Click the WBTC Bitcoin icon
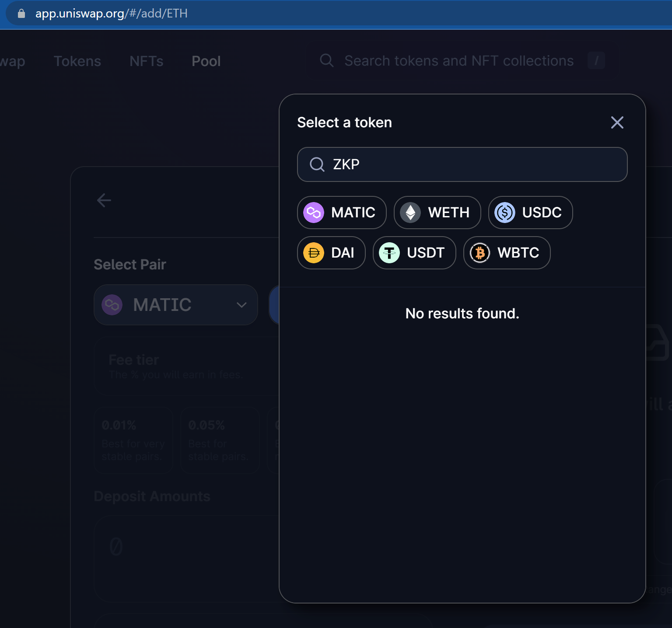 click(479, 253)
